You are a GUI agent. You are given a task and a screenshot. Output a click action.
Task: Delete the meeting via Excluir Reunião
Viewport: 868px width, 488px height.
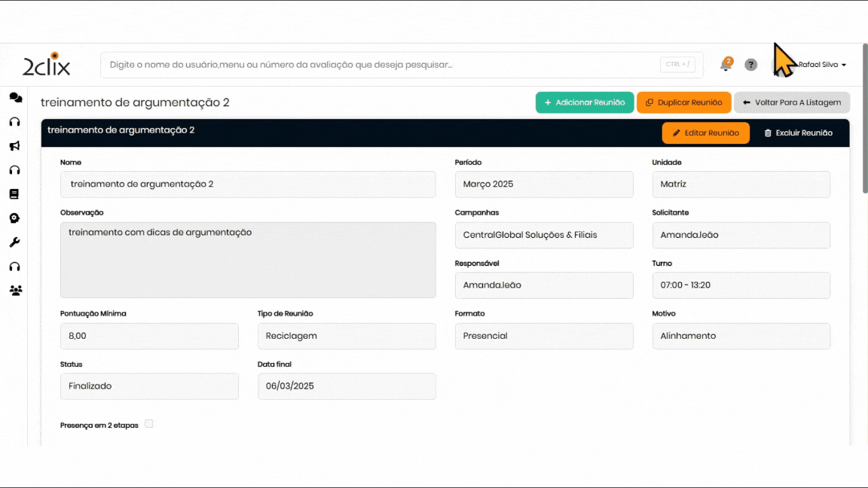tap(798, 133)
